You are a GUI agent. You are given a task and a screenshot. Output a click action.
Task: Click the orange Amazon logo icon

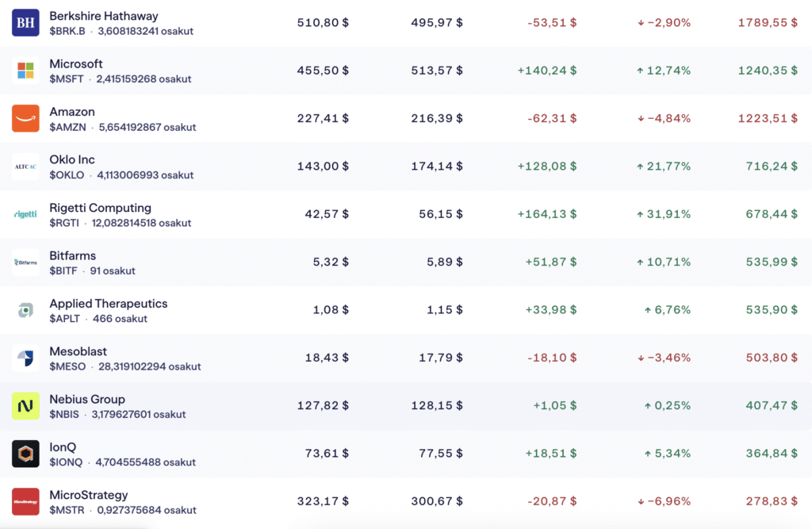point(25,119)
